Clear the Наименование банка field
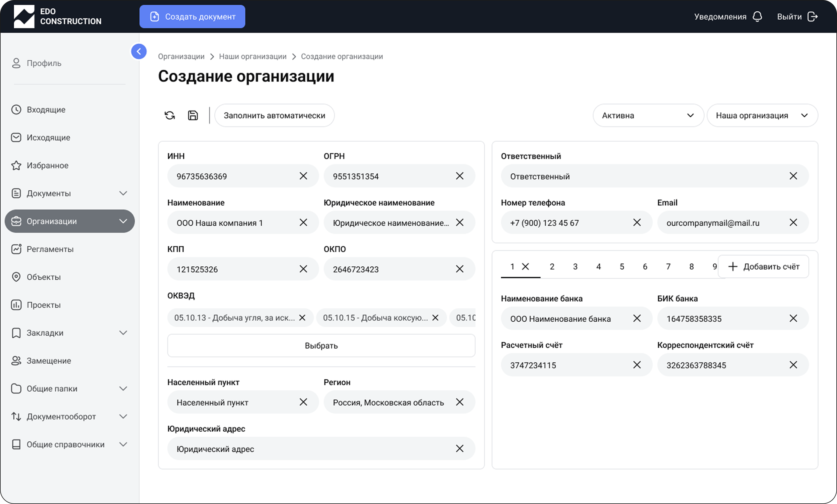 [637, 318]
